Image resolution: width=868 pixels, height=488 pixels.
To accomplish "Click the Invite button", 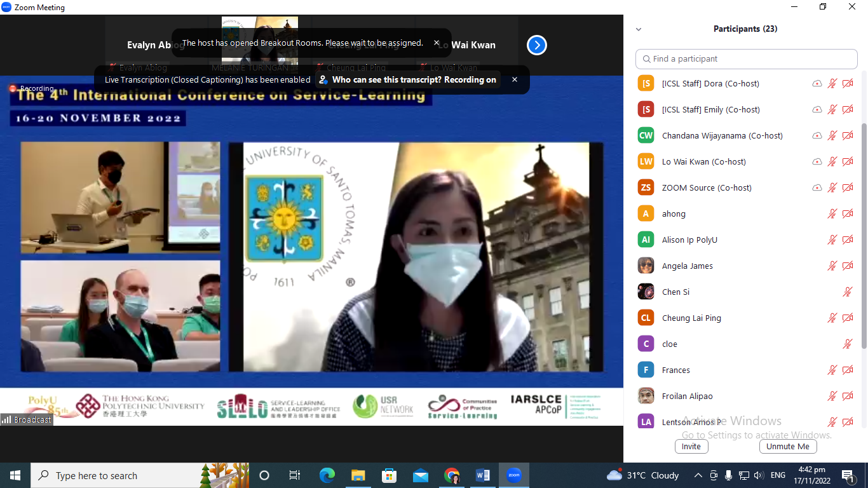I will [x=691, y=446].
